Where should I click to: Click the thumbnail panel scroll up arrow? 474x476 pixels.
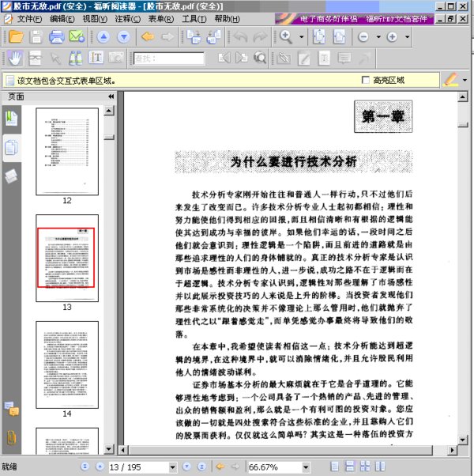pos(109,111)
